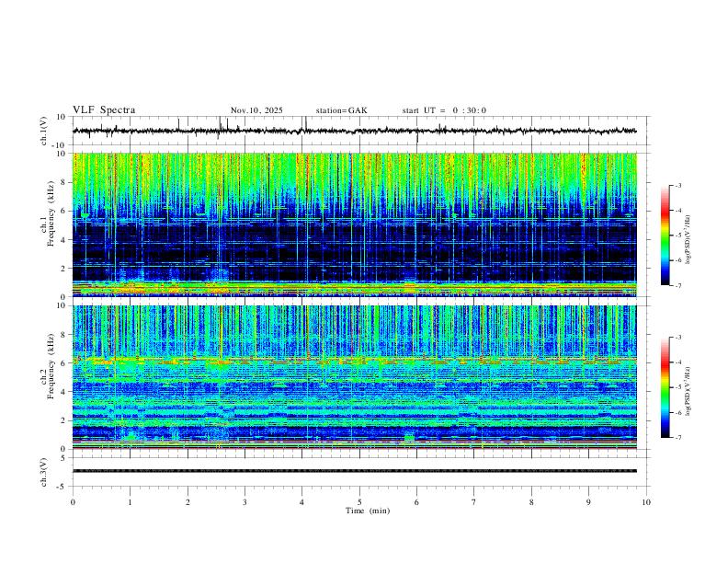Select the "station=GAK" header label
The height and width of the screenshot is (563, 728).
341,110
